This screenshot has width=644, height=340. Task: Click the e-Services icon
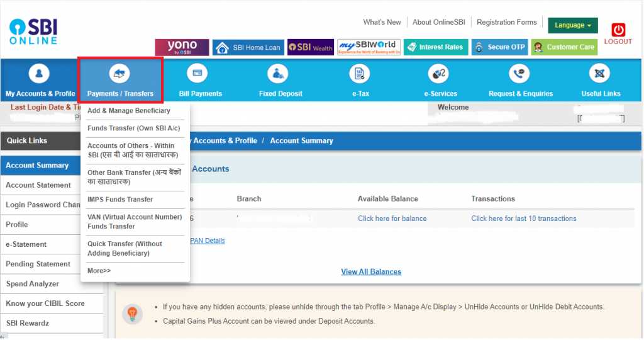(x=438, y=74)
